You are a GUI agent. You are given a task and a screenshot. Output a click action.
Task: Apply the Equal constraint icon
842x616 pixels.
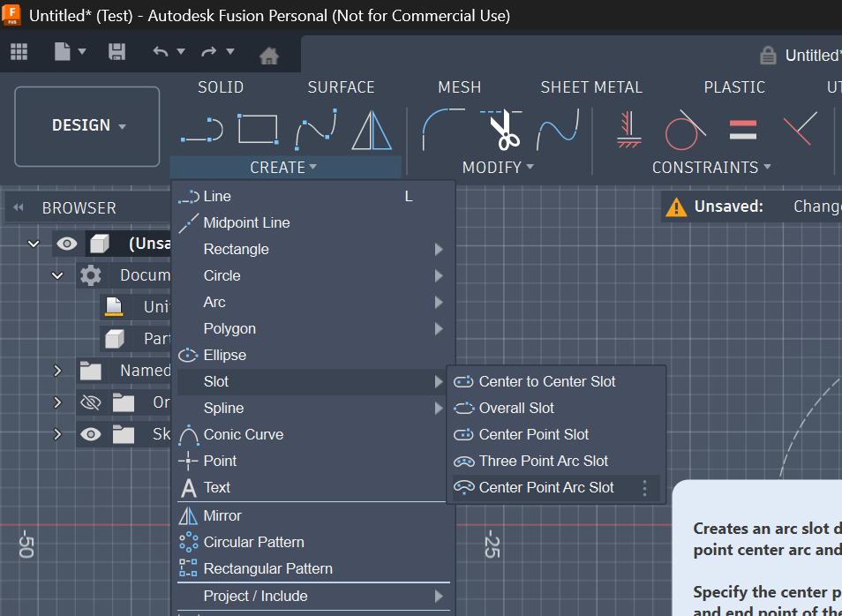(743, 130)
